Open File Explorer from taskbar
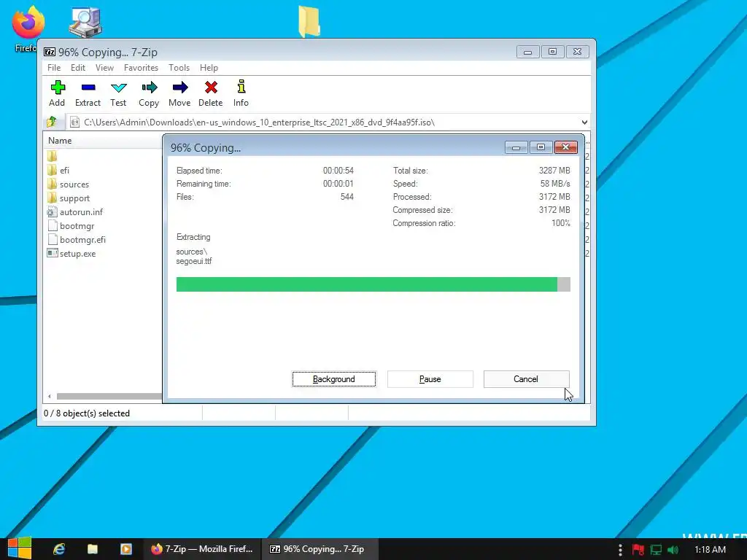Screen dimensions: 747x560 pos(93,549)
